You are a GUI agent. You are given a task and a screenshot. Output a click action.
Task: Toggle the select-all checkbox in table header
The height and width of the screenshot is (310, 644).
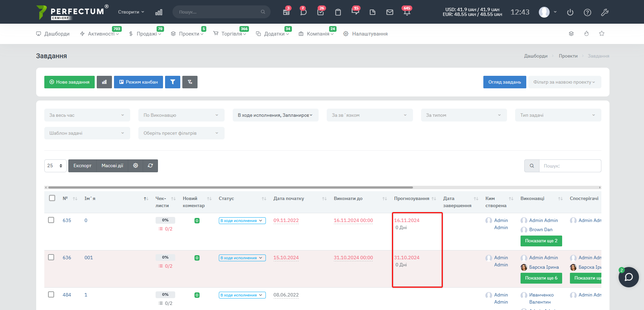coord(52,198)
